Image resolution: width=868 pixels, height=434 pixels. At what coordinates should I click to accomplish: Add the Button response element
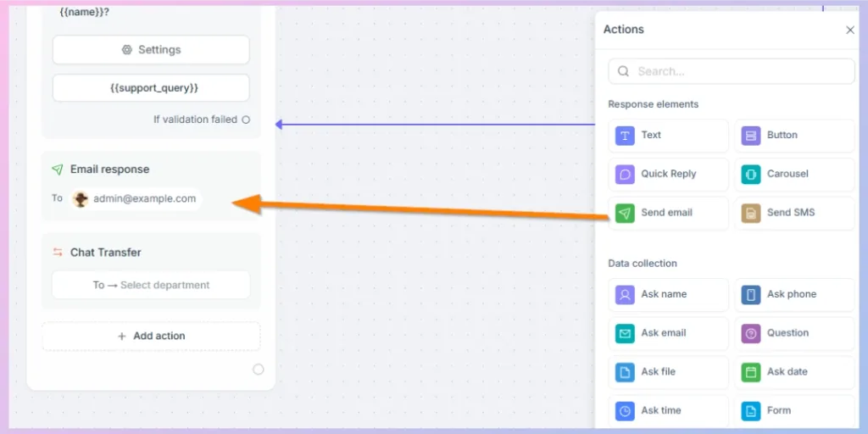coord(794,136)
